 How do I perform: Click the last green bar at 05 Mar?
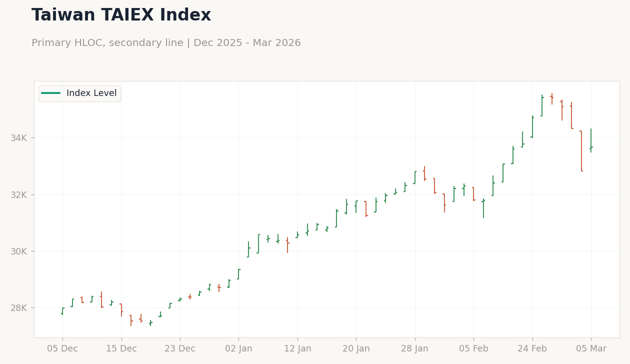[x=591, y=140]
